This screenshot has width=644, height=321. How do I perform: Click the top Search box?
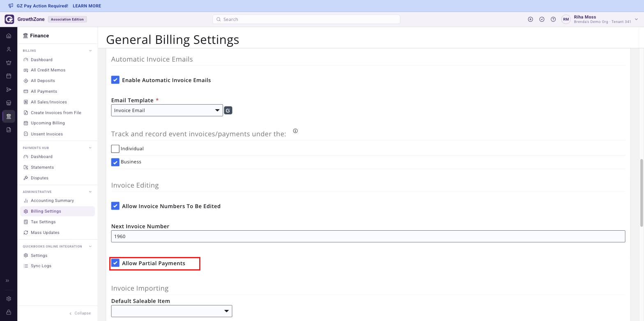[306, 19]
